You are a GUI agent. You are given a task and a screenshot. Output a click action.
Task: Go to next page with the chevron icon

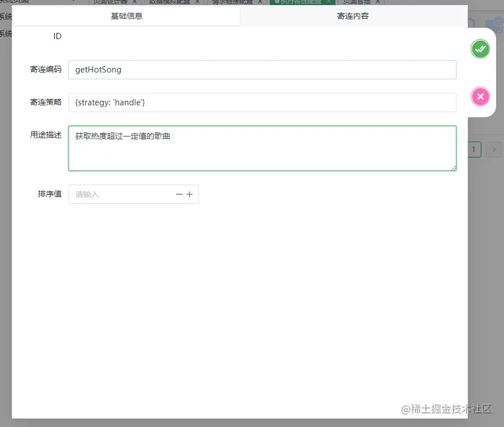coord(494,150)
